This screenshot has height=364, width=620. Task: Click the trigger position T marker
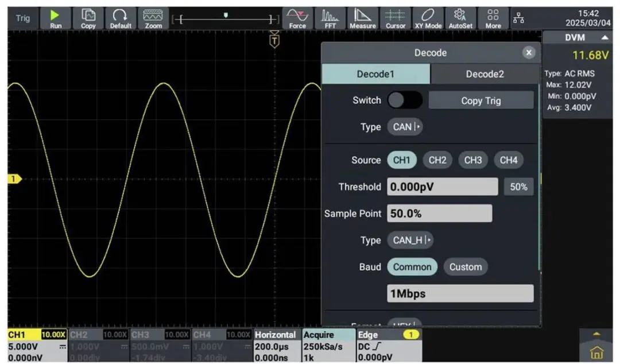[x=274, y=40]
